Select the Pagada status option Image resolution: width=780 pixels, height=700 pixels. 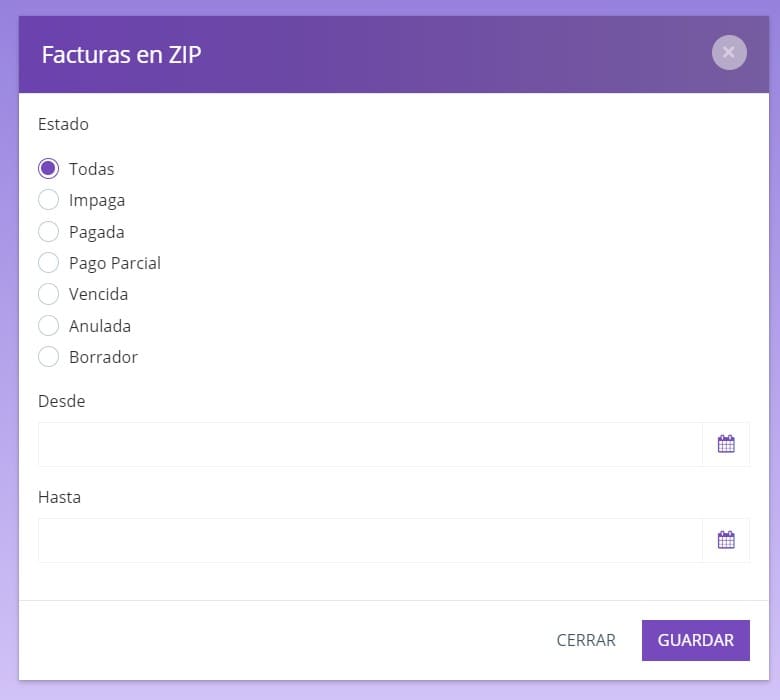[48, 231]
